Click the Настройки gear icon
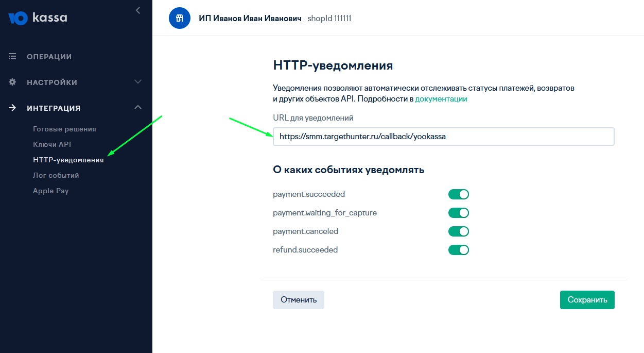Image resolution: width=644 pixels, height=353 pixels. tap(13, 82)
